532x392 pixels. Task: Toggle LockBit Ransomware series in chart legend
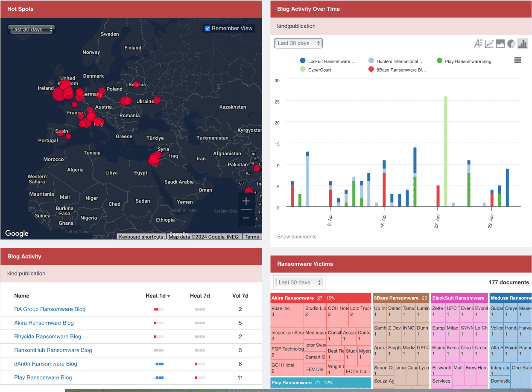328,61
